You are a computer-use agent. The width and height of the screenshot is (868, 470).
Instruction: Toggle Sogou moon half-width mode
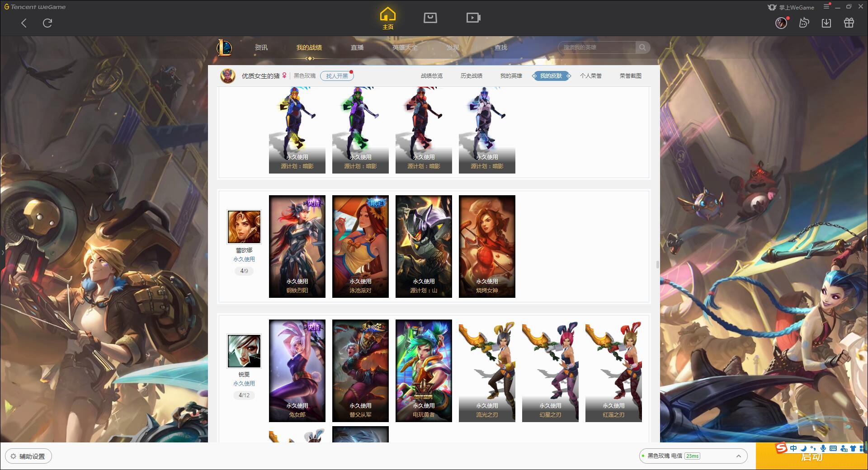point(803,448)
